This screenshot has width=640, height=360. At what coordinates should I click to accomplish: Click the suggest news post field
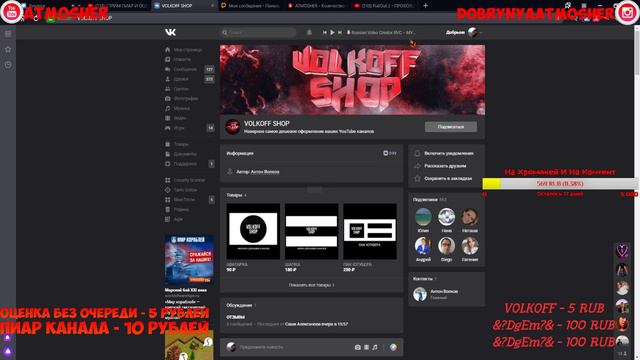coord(294,347)
